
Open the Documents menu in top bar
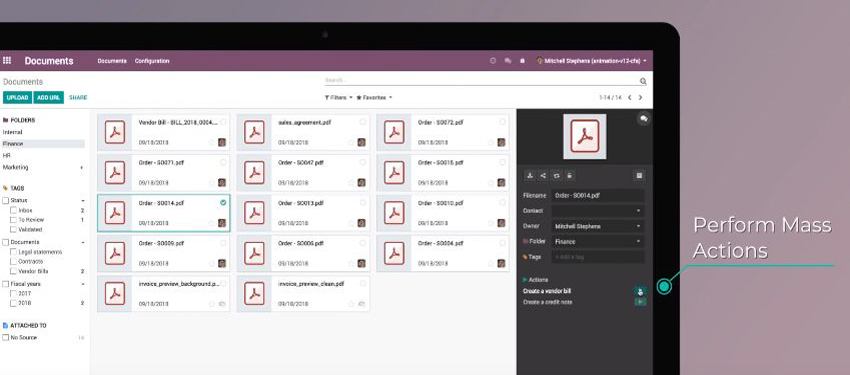(112, 61)
